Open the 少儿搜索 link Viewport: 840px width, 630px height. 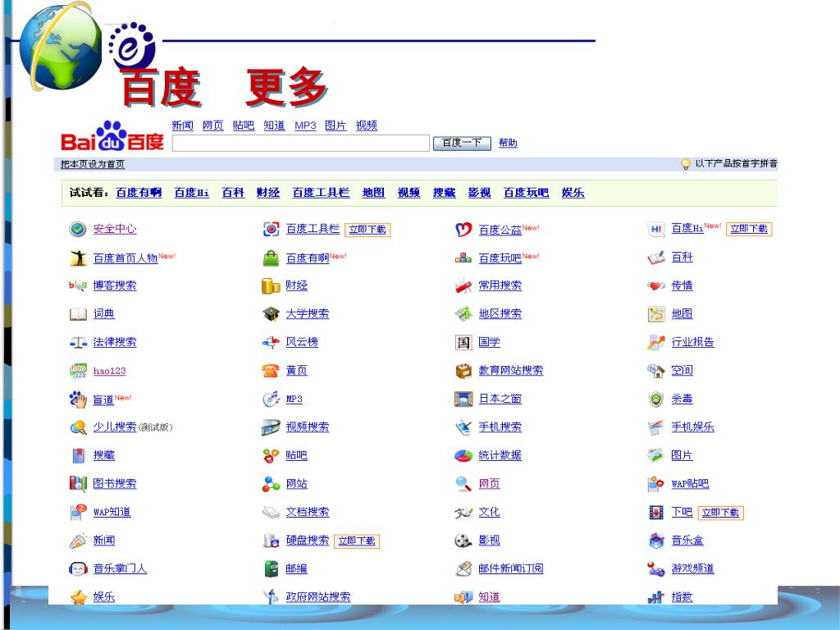point(115,427)
